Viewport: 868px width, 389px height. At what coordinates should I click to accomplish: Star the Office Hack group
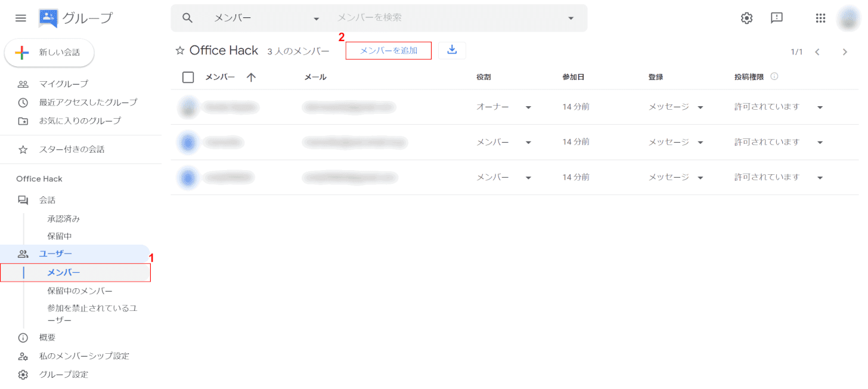[180, 51]
